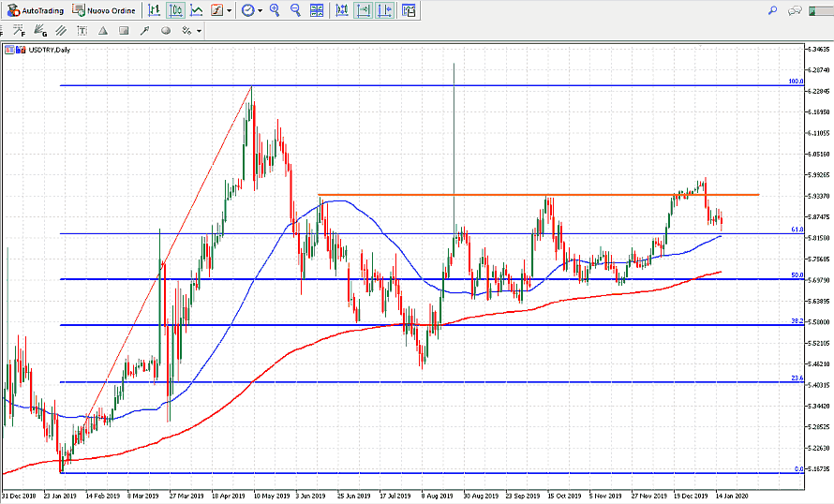Open the search magnifier icon

click(773, 10)
